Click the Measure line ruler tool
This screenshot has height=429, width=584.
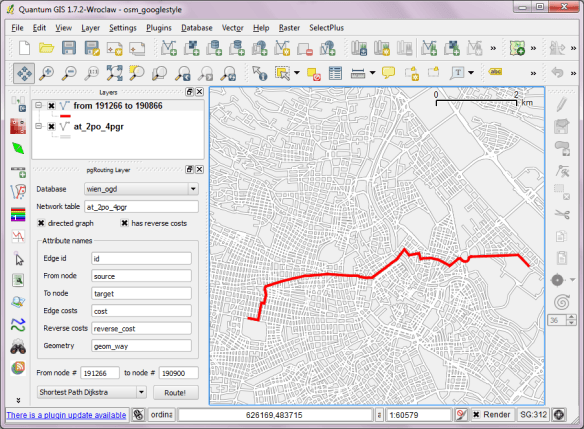tap(358, 73)
